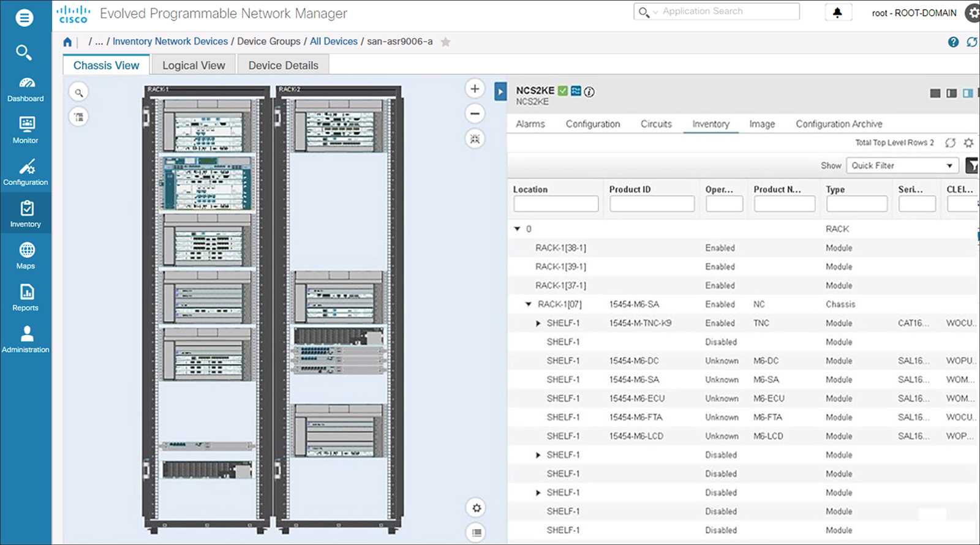The image size is (980, 545).
Task: Collapse the rack 0 tree row
Action: tap(517, 229)
